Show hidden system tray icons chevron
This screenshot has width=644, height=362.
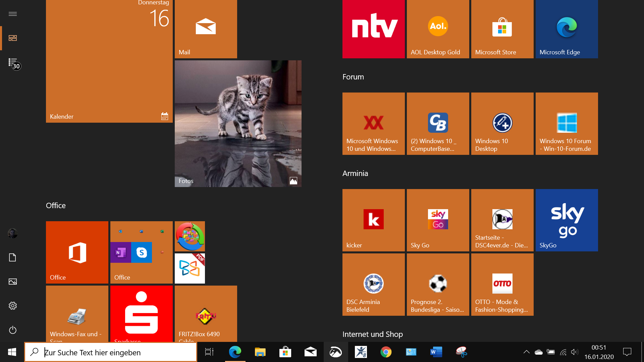(x=526, y=352)
